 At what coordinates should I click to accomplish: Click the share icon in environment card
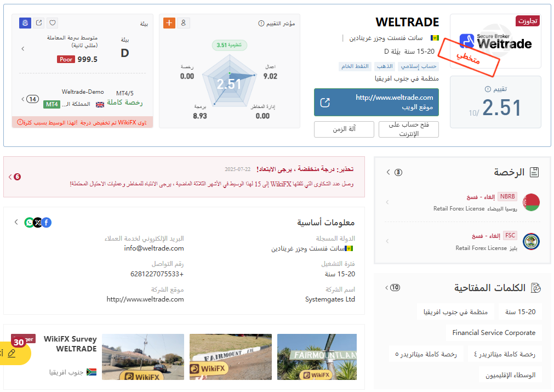[x=39, y=23]
